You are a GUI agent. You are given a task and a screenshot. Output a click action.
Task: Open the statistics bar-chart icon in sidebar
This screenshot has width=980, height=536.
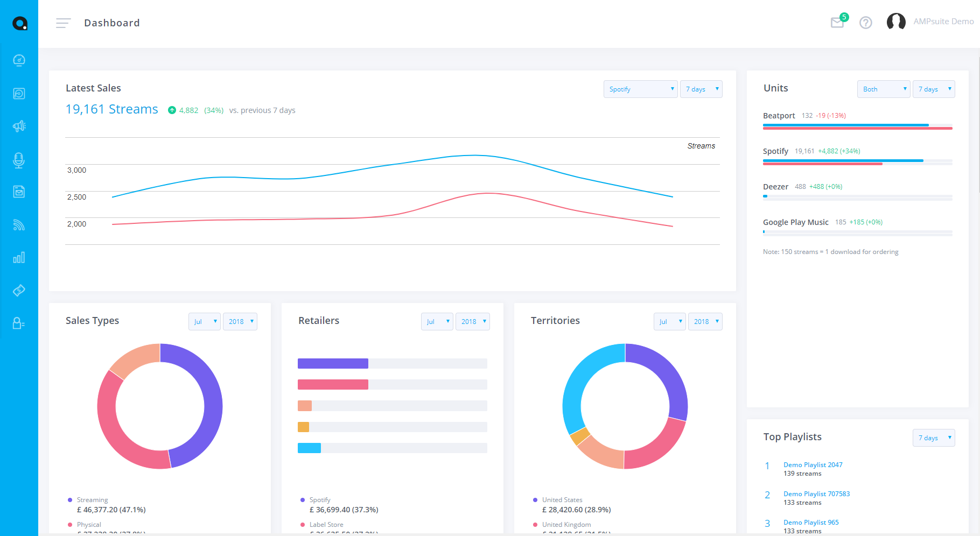(x=19, y=257)
